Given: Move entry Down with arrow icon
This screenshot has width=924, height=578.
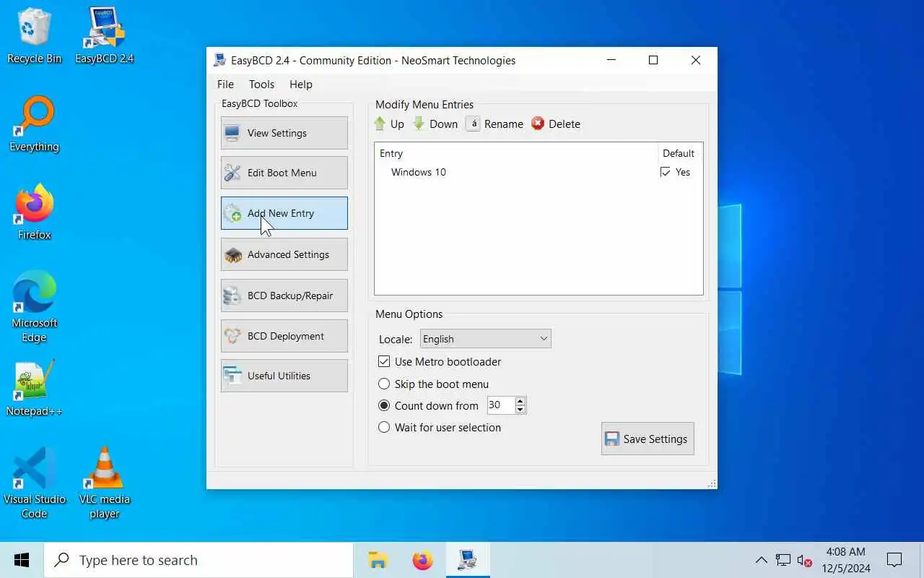Looking at the screenshot, I should [435, 124].
